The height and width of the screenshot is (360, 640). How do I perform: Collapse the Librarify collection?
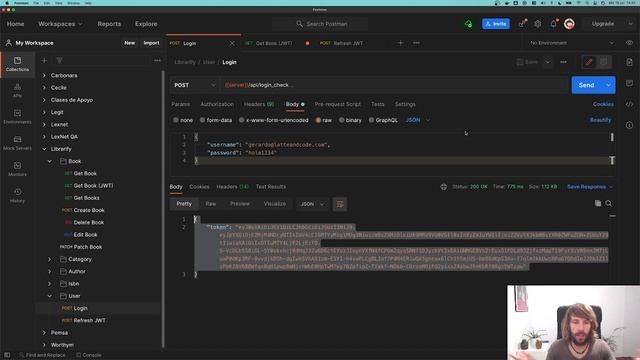click(x=44, y=149)
